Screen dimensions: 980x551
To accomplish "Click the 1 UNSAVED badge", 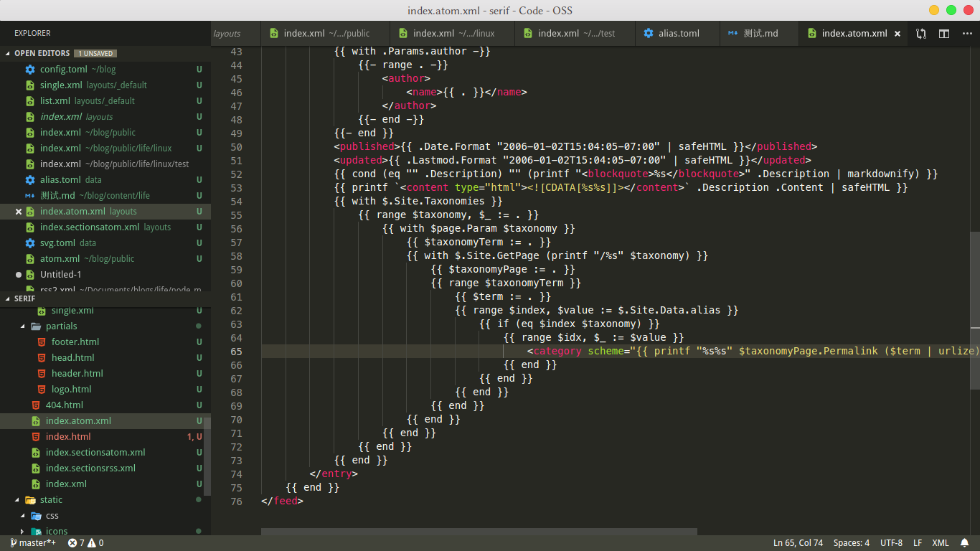I will click(96, 54).
